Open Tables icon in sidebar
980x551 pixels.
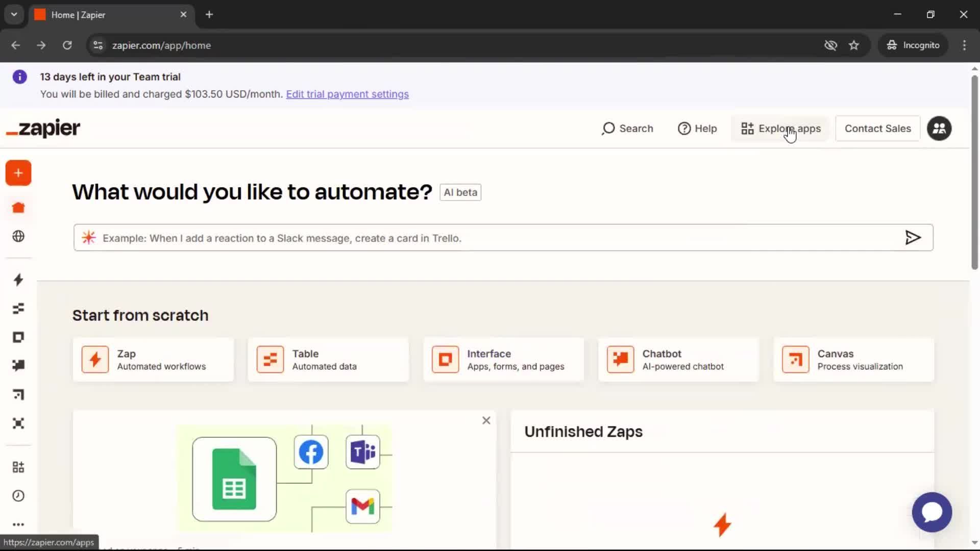18,308
